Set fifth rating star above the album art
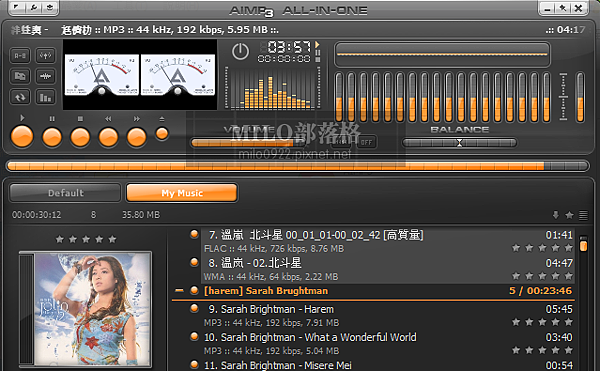 [112, 239]
